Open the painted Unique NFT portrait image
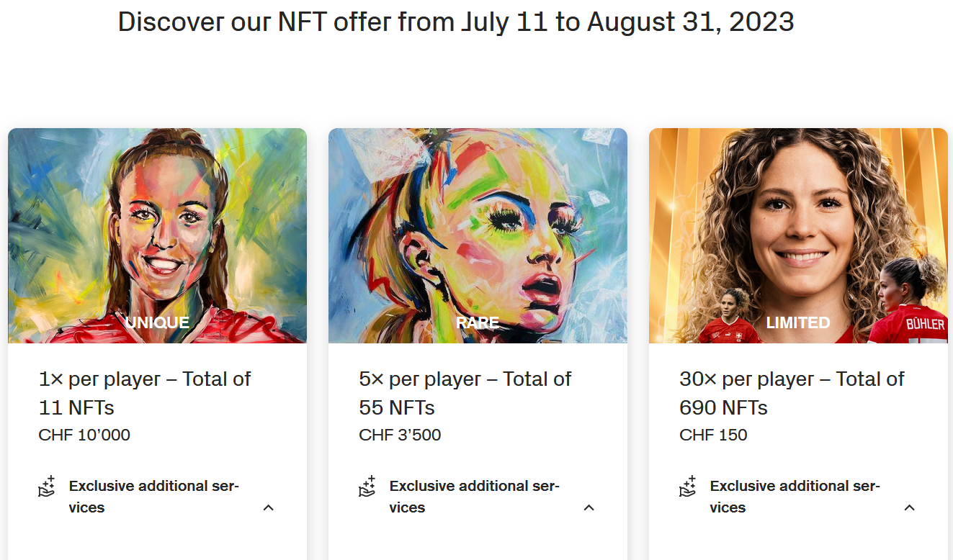 [x=157, y=235]
